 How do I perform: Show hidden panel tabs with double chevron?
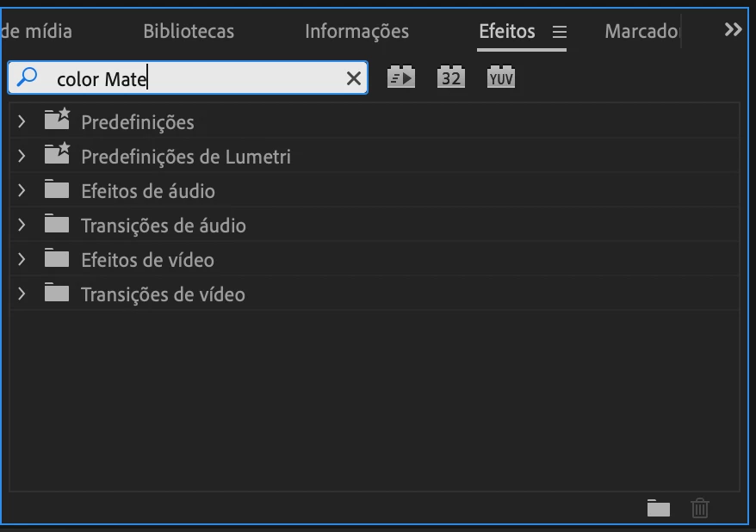coord(733,30)
